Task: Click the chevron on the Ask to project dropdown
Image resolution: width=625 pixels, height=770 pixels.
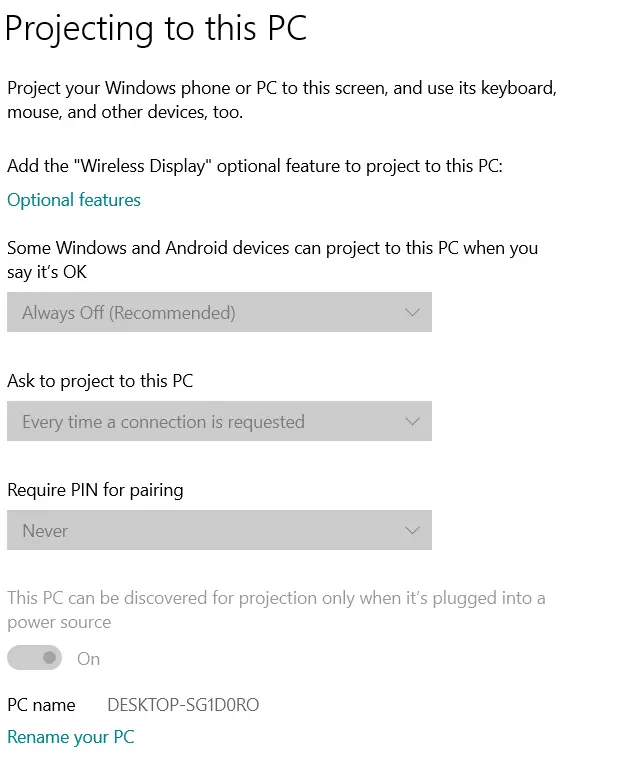Action: click(412, 422)
